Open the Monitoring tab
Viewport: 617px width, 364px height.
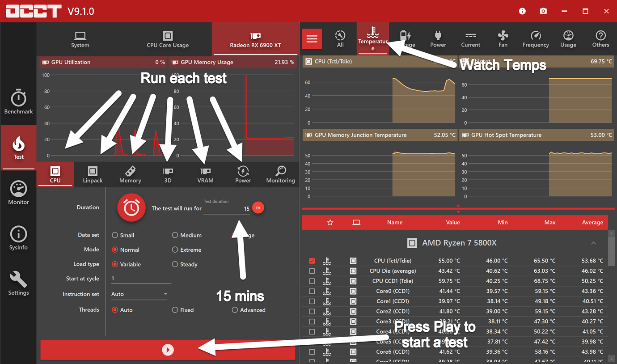280,174
